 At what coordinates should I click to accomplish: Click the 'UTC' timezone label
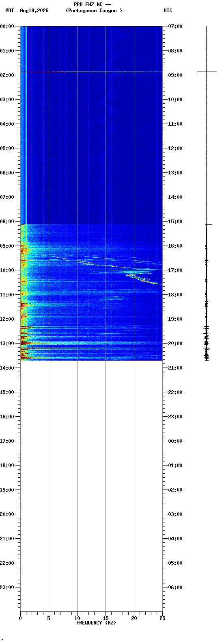(168, 11)
